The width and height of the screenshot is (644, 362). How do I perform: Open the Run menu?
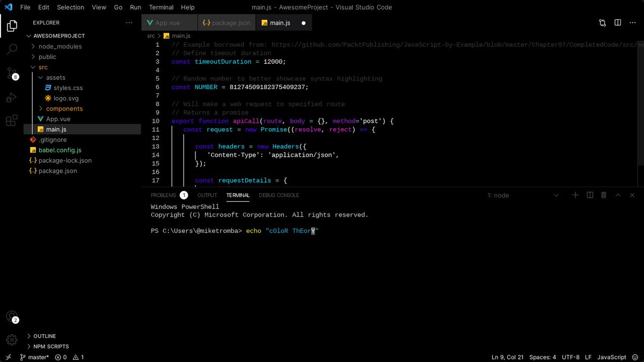coord(136,8)
